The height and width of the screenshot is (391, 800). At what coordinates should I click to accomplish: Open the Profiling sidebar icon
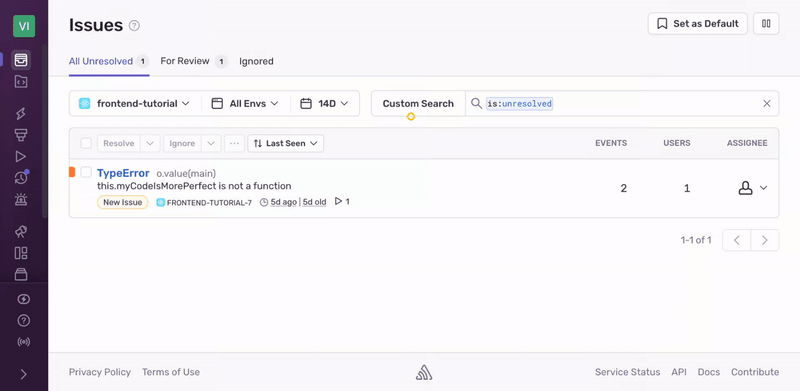tap(21, 135)
